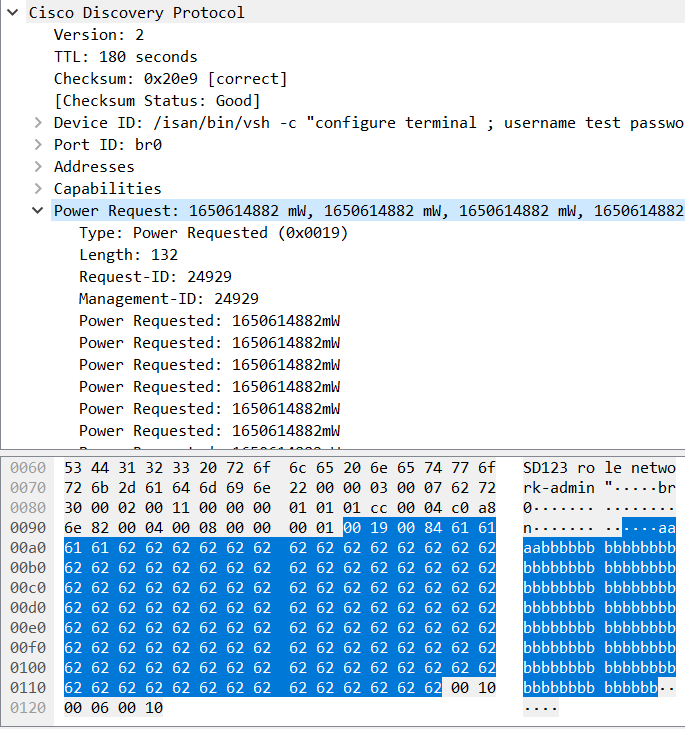Click hex offset 0060 in bytes pane
This screenshot has width=685, height=729.
28,468
